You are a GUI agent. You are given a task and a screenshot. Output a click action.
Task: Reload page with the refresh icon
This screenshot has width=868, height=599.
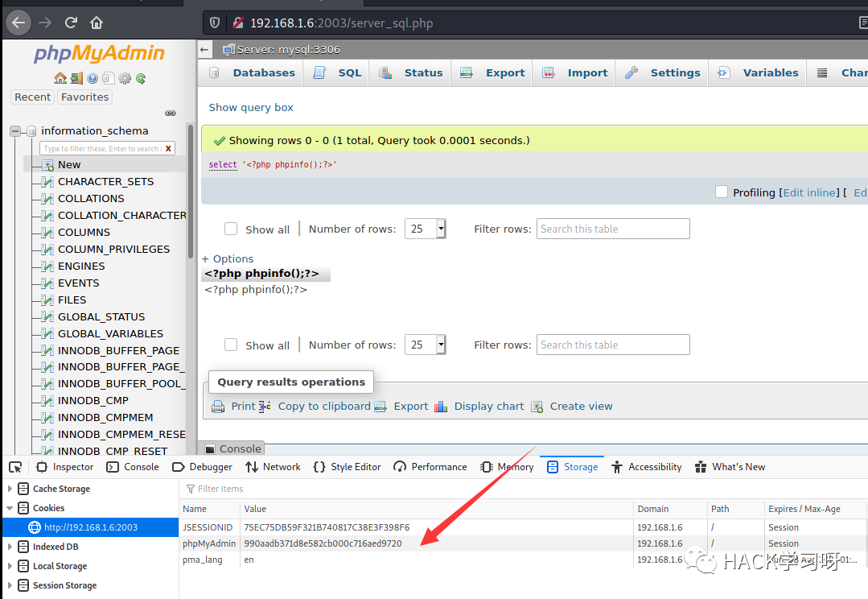point(71,23)
